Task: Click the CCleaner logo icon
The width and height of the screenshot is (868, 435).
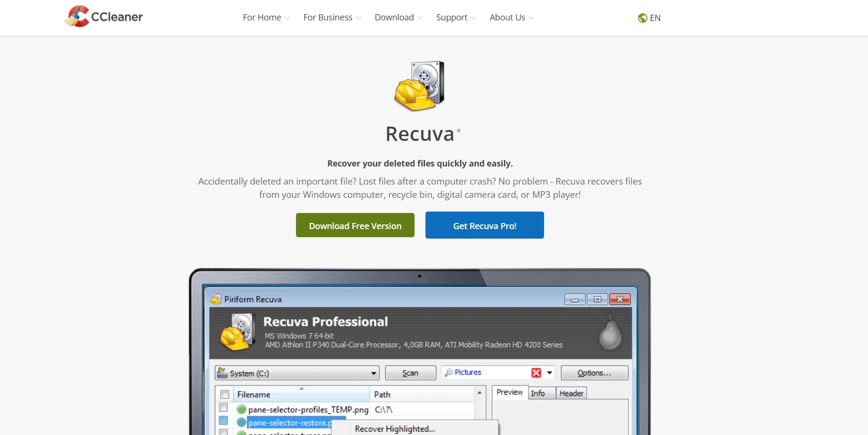Action: pos(77,17)
